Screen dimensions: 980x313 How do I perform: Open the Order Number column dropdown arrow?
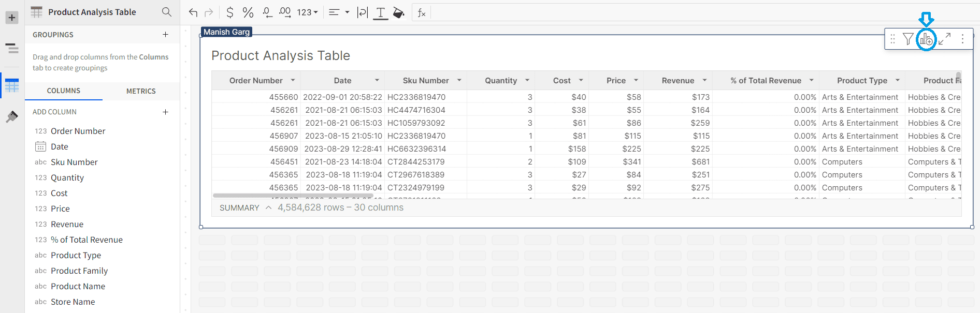tap(293, 80)
